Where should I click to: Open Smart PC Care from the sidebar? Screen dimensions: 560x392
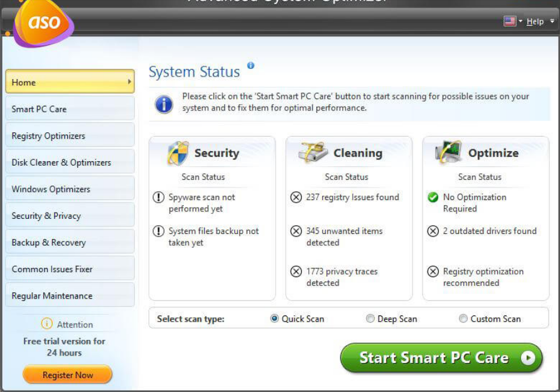[70, 109]
